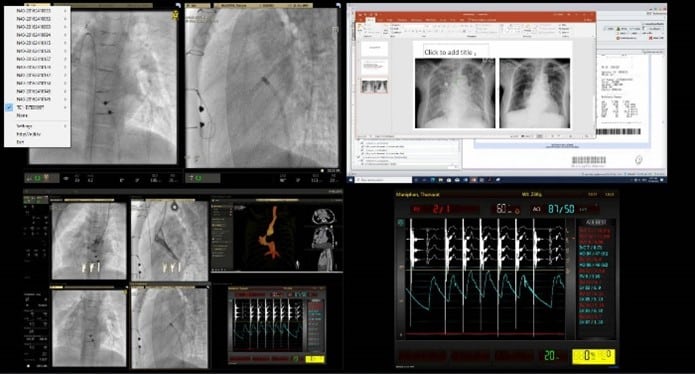Expand the submenu arrow of the checked menu entry
Screen dimensions: 695x374
pyautogui.click(x=66, y=107)
